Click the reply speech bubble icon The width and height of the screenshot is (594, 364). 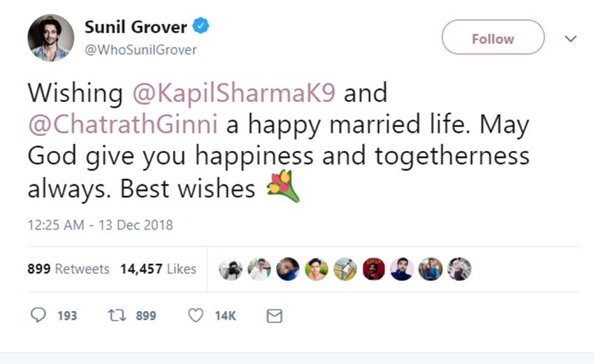point(38,316)
